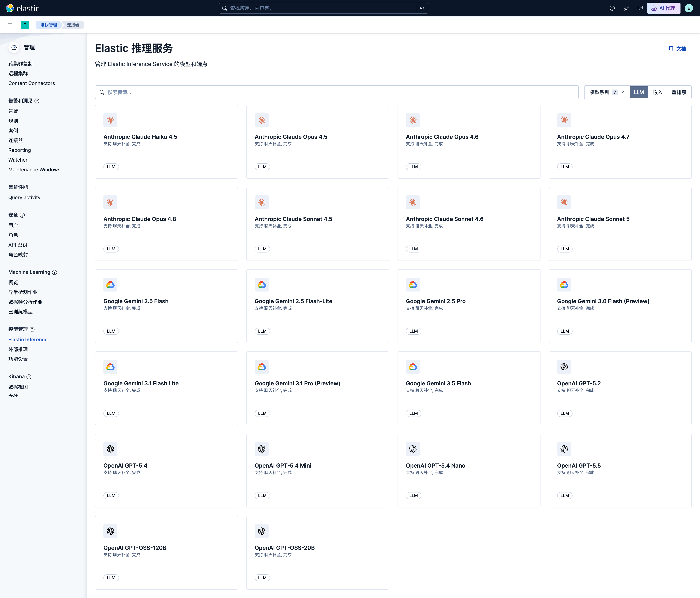Click the Google Gemini 2.5 Flash-Lite title

coord(293,301)
